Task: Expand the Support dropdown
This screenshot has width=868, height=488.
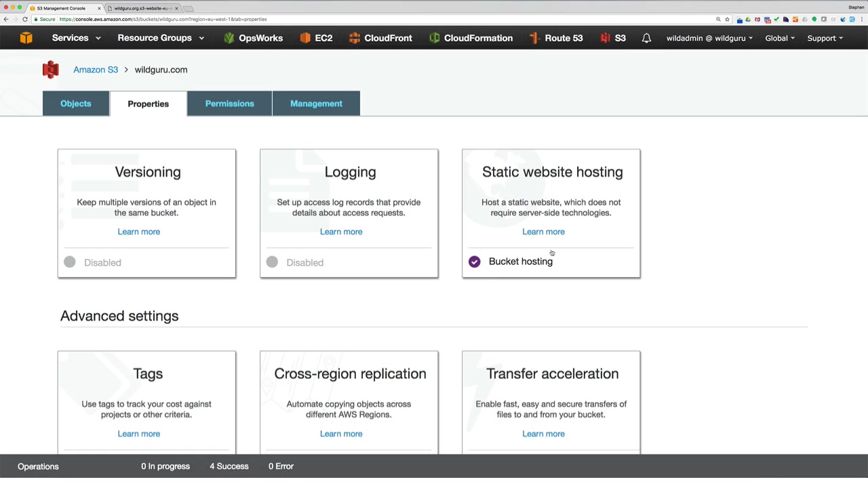Action: click(825, 39)
